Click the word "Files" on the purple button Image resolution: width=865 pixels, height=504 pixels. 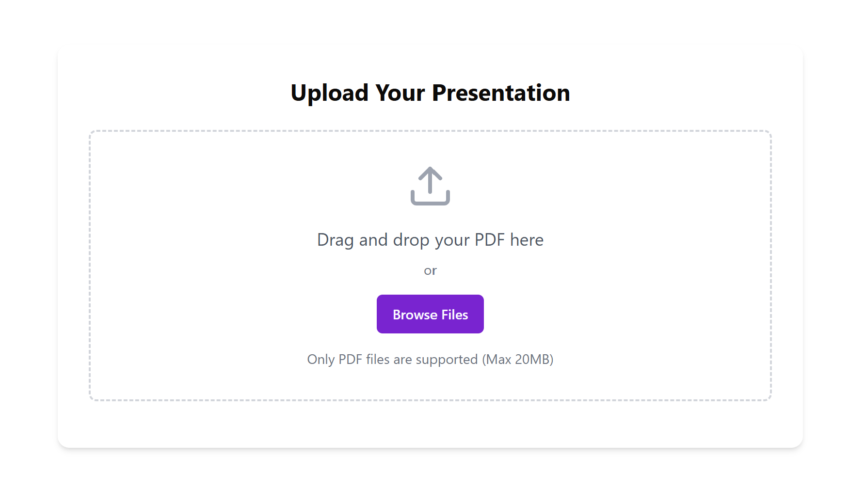coord(455,315)
